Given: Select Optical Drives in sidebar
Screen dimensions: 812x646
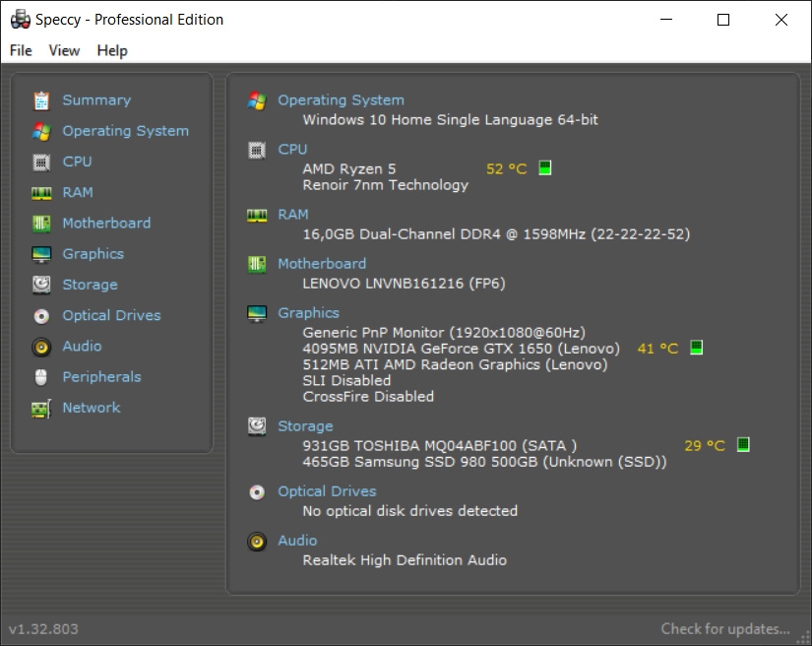Looking at the screenshot, I should click(111, 315).
